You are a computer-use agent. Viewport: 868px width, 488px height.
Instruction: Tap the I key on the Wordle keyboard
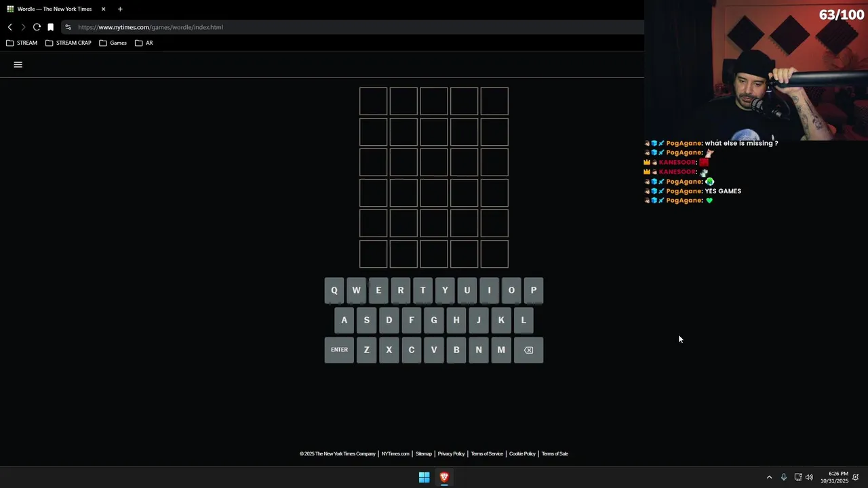click(489, 290)
